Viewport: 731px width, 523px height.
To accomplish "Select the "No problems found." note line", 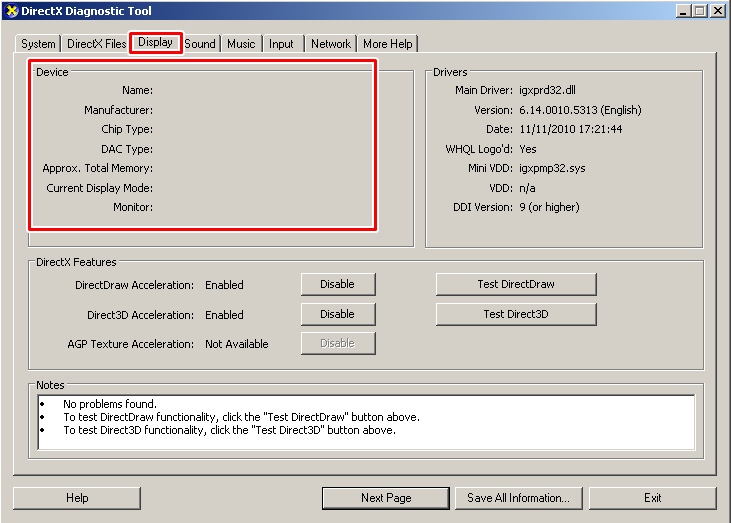I will [110, 404].
